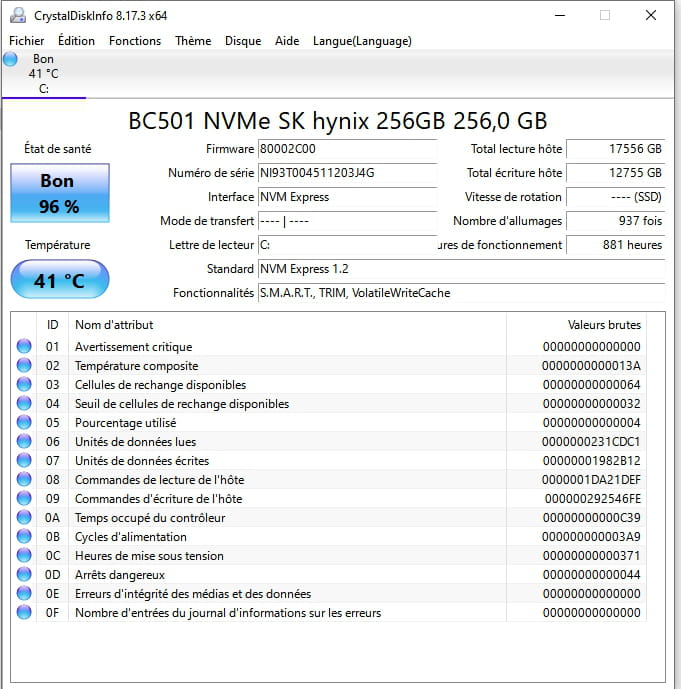The height and width of the screenshot is (689, 681).
Task: Click status orb for Arrêts dangereux row
Action: pyautogui.click(x=24, y=574)
